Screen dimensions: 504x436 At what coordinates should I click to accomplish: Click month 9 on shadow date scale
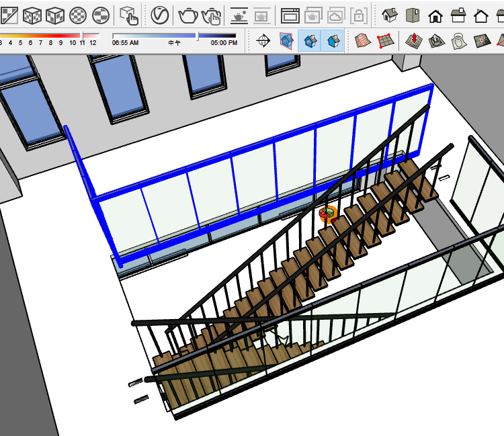point(60,43)
